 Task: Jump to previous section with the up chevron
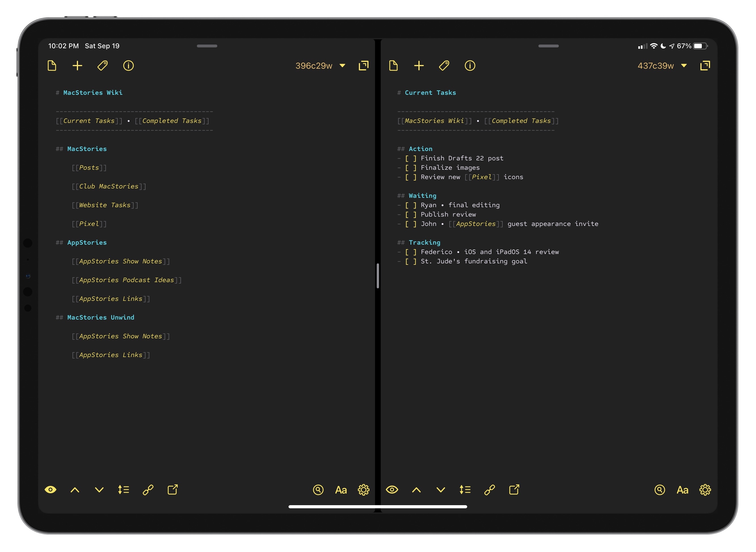[x=75, y=490]
